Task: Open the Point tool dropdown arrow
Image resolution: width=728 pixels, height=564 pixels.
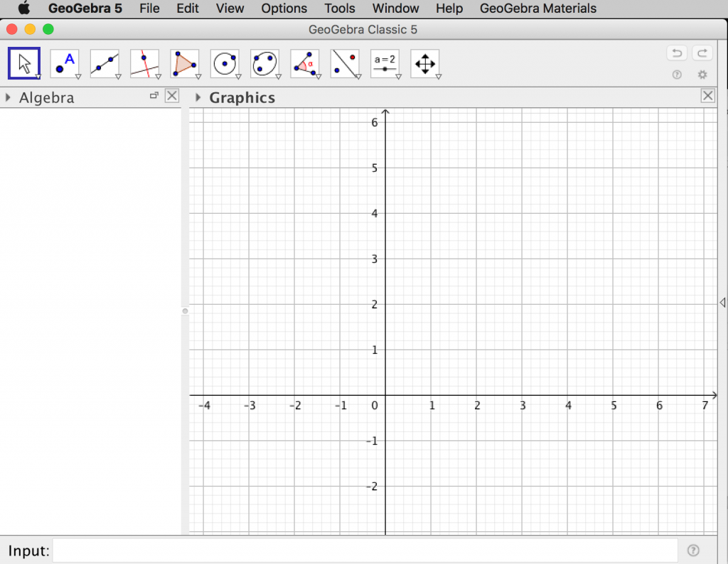Action: [78, 77]
